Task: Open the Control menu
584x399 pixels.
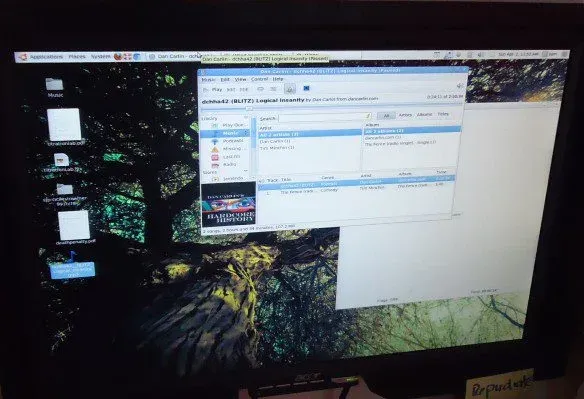Action: tap(260, 79)
